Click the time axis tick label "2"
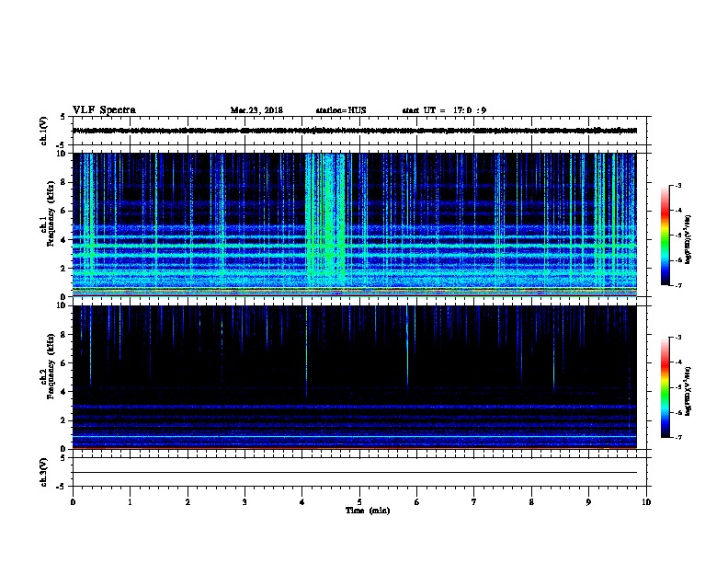This screenshot has height=563, width=728. 188,502
